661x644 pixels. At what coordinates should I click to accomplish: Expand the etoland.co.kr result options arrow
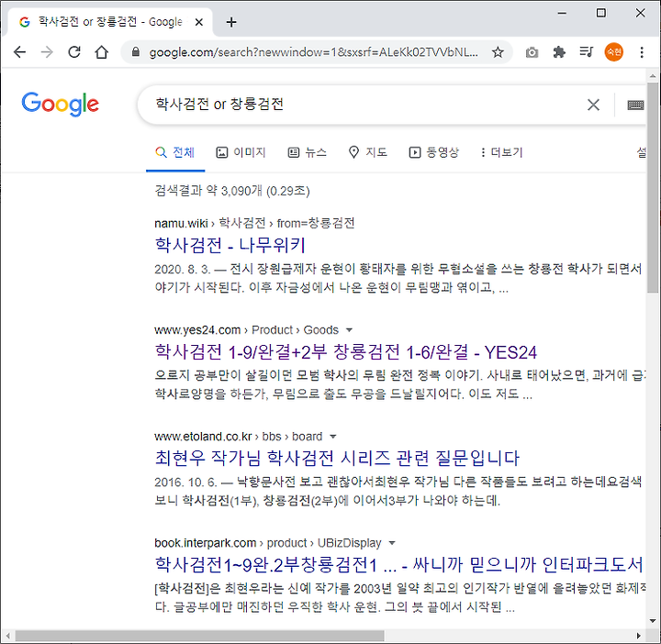333,437
